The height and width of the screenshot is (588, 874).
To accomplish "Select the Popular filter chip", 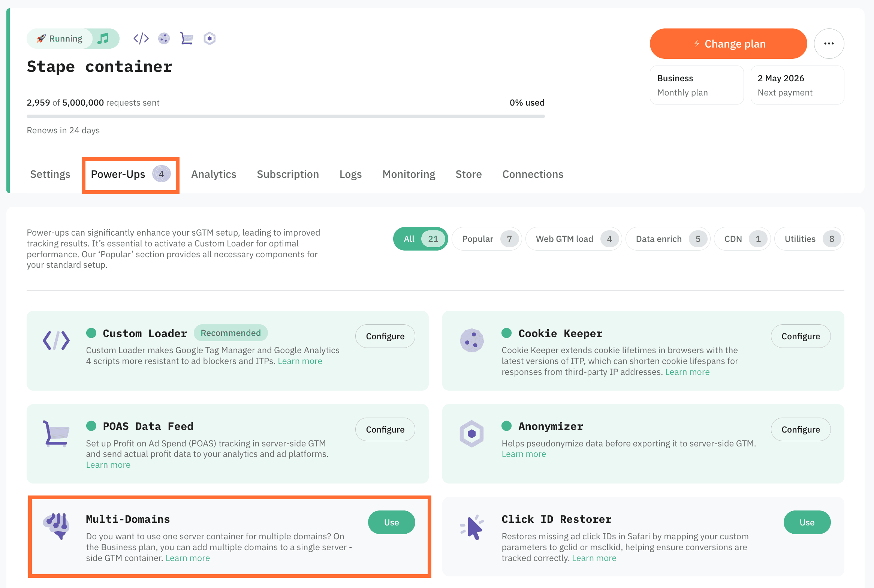I will (x=486, y=239).
